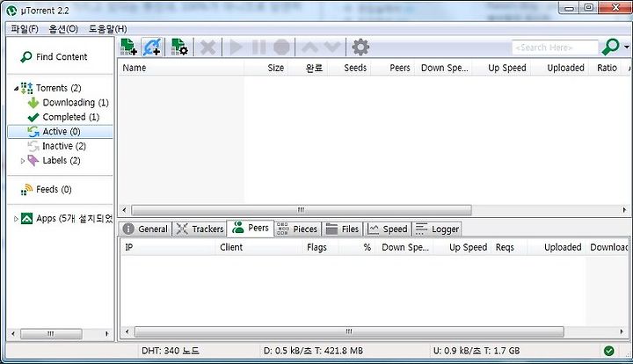633x364 pixels.
Task: Switch to the General tab
Action: pos(146,229)
